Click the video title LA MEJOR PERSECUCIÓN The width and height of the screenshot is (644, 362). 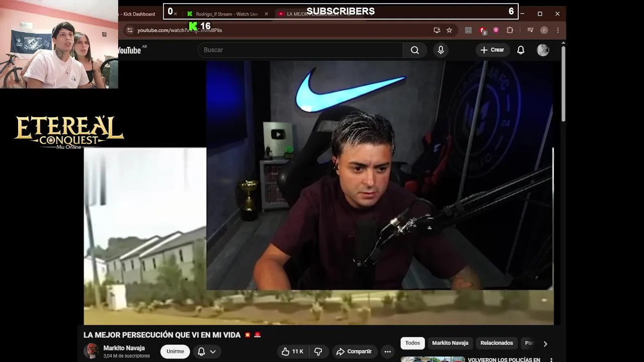[172, 335]
